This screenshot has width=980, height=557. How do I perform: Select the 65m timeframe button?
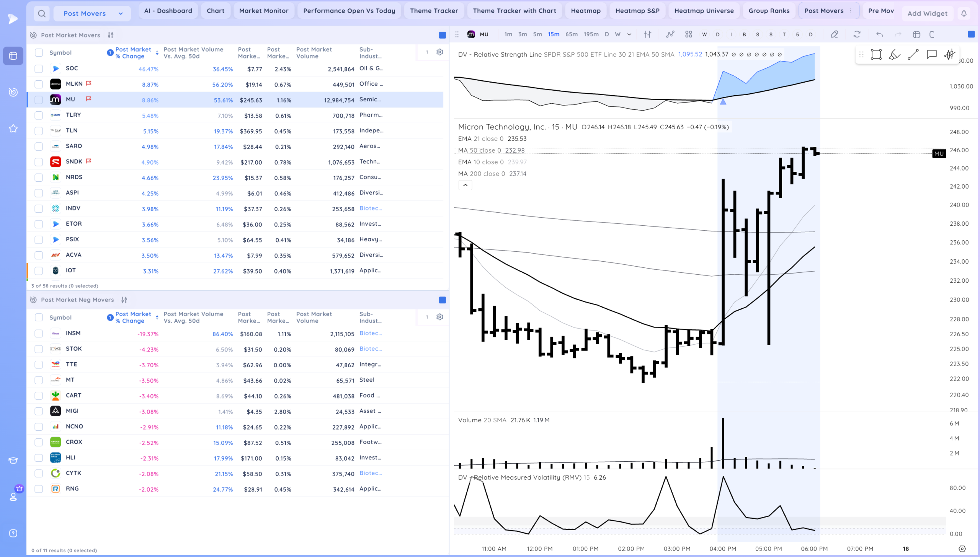pos(571,34)
